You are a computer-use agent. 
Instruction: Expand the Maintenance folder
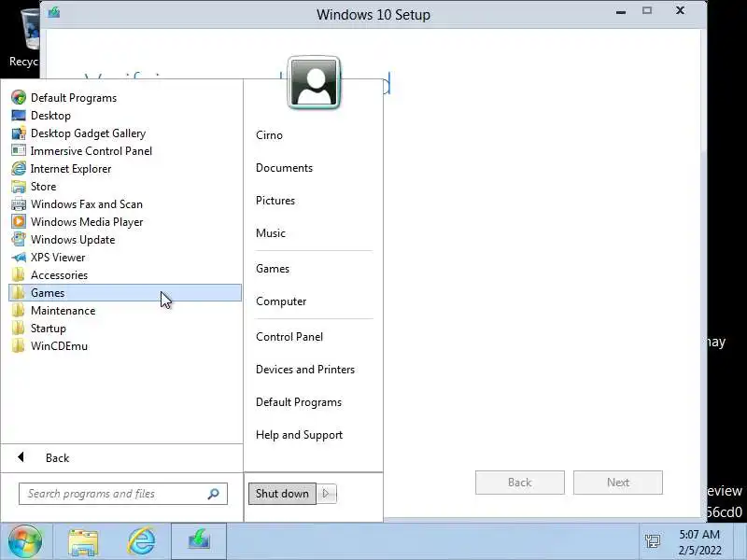tap(125, 311)
